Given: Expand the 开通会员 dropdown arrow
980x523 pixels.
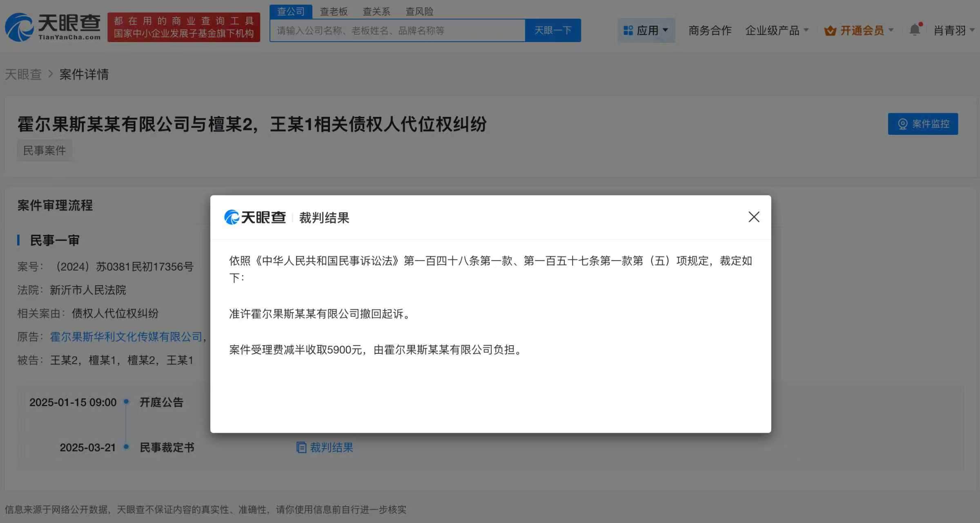Looking at the screenshot, I should [891, 30].
